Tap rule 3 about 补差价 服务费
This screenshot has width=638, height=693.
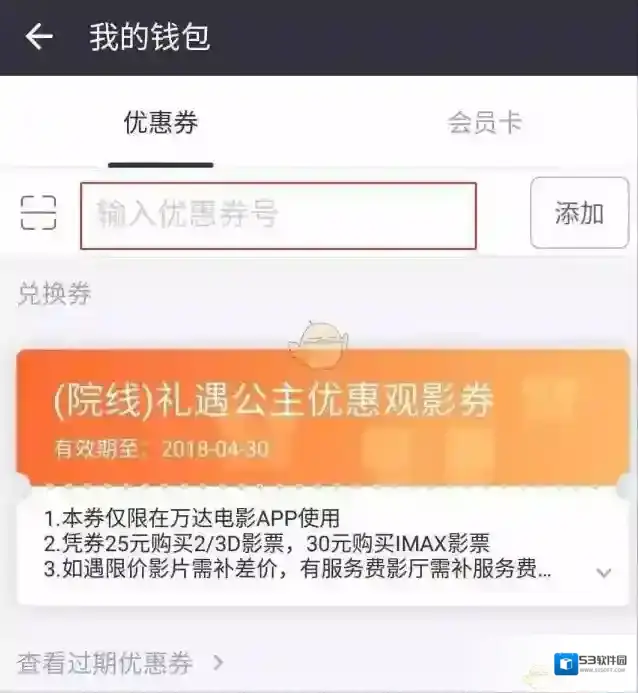pyautogui.click(x=297, y=569)
